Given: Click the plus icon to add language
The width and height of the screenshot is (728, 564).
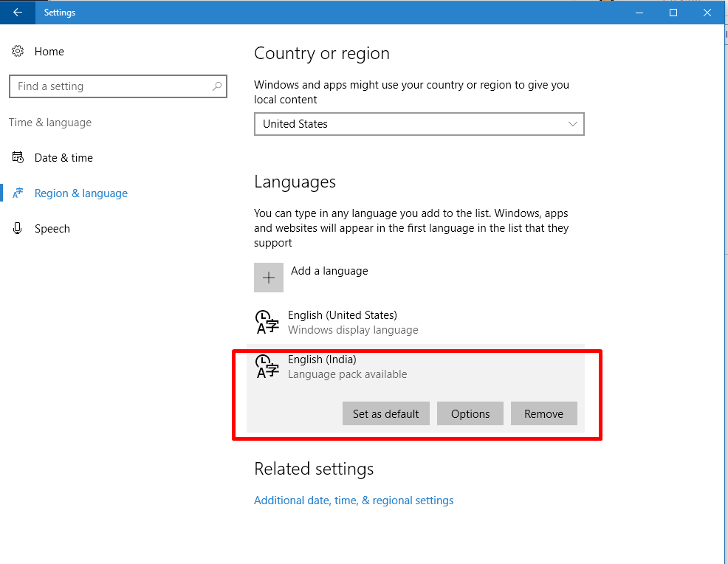Looking at the screenshot, I should [269, 278].
